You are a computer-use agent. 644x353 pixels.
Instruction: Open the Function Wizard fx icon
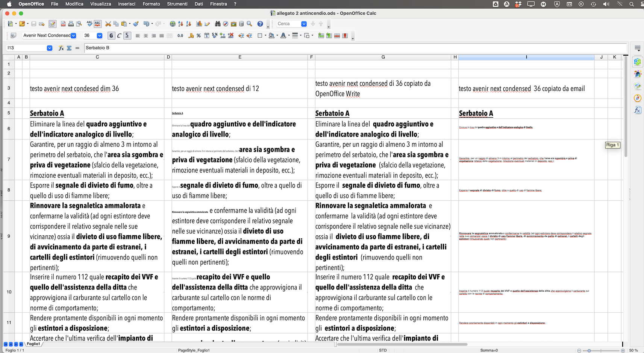61,48
